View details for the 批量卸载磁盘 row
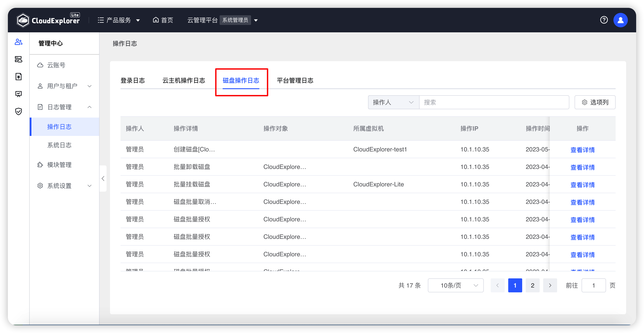 click(x=582, y=167)
